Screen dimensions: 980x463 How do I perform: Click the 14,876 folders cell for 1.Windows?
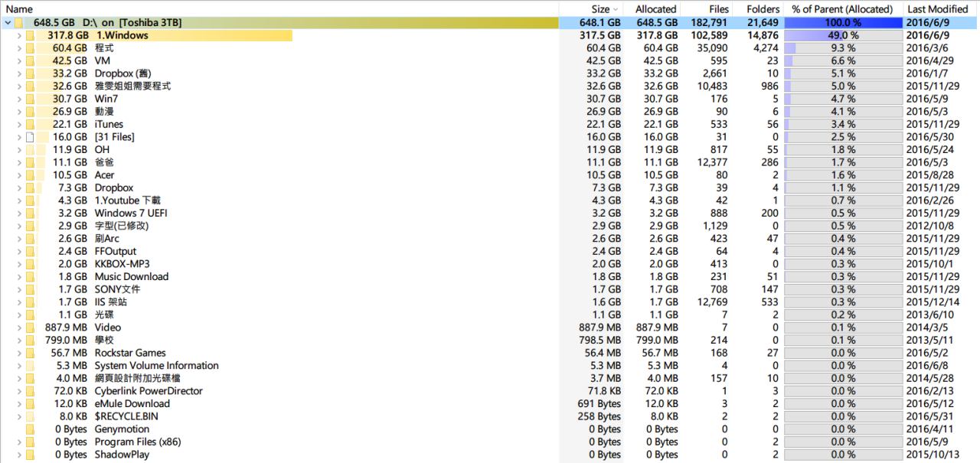763,35
